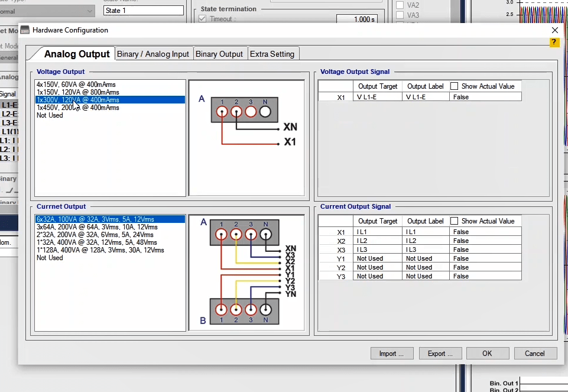The height and width of the screenshot is (392, 568).
Task: Click the I L3 Output Label cell
Action: [x=426, y=250]
